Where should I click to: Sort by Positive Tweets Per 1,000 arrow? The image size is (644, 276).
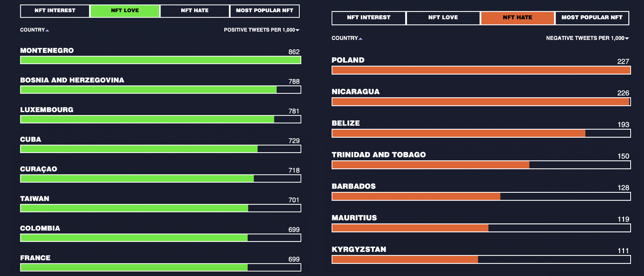pos(297,30)
